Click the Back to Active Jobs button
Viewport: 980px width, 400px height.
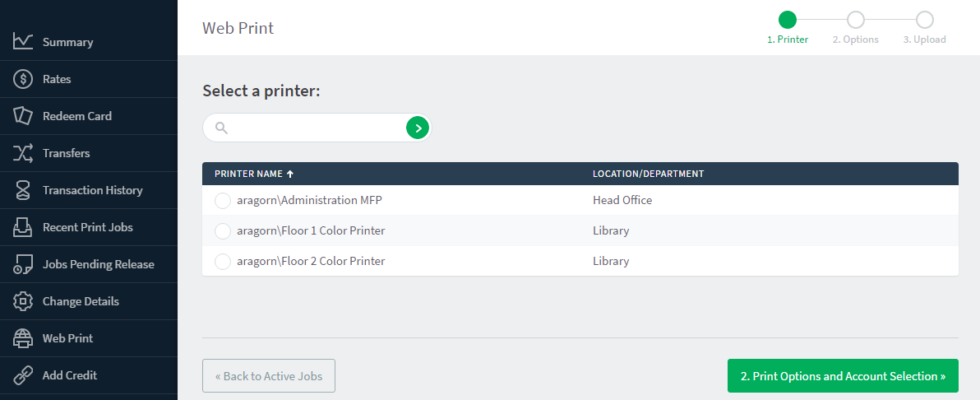click(x=269, y=376)
